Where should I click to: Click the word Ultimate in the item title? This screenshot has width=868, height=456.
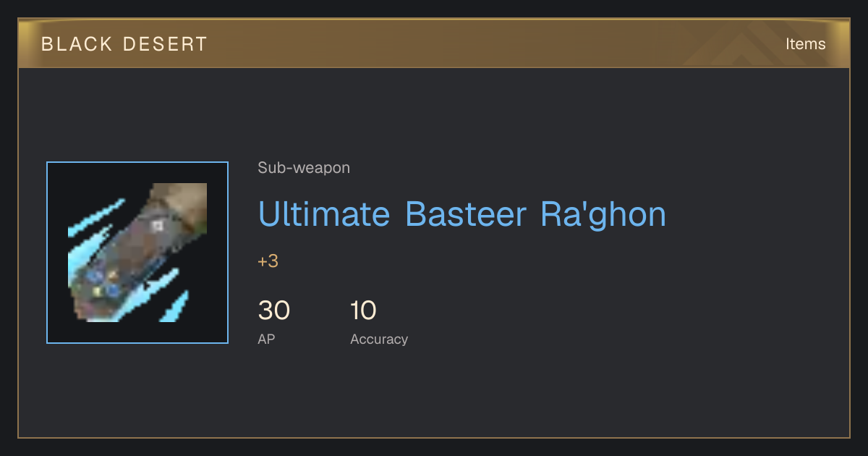point(323,214)
